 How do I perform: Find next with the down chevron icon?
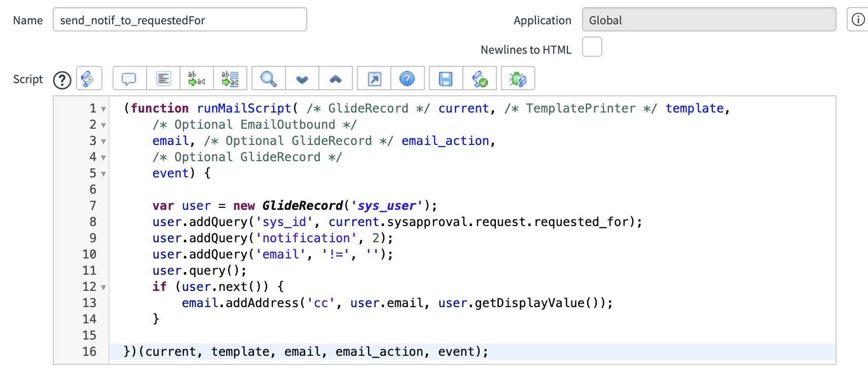point(302,79)
